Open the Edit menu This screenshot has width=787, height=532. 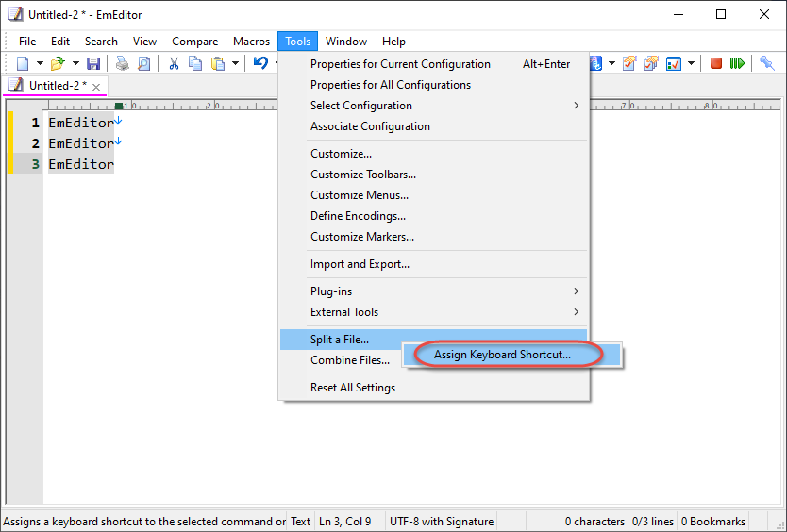point(60,42)
